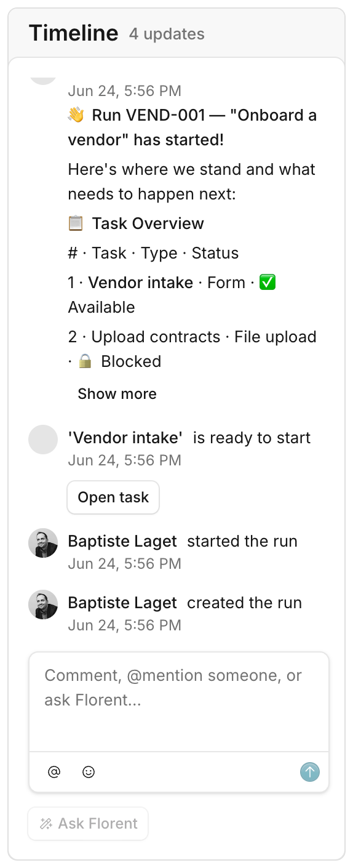353x868 pixels.
Task: Click the clipboard emoji beside Task Overview
Action: tap(76, 223)
